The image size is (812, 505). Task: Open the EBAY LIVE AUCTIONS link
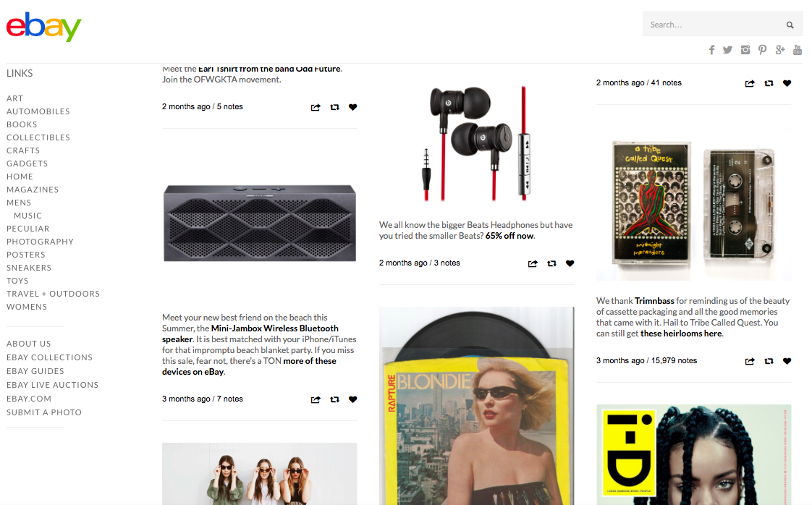(52, 385)
